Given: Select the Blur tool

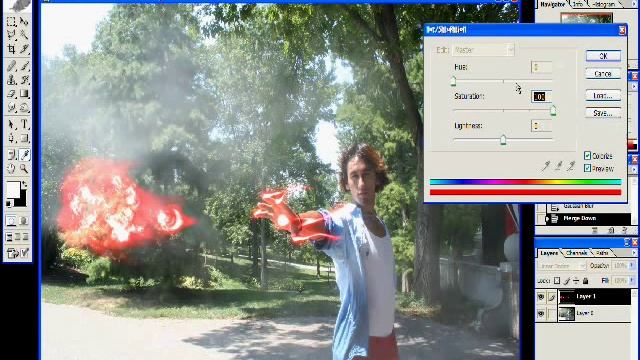Looking at the screenshot, I should point(11,108).
